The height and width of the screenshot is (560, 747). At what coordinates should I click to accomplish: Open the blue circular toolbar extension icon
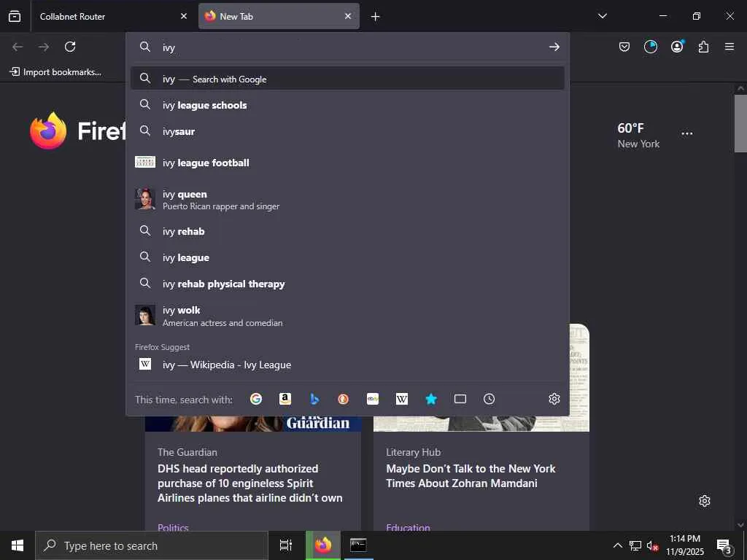pos(650,47)
